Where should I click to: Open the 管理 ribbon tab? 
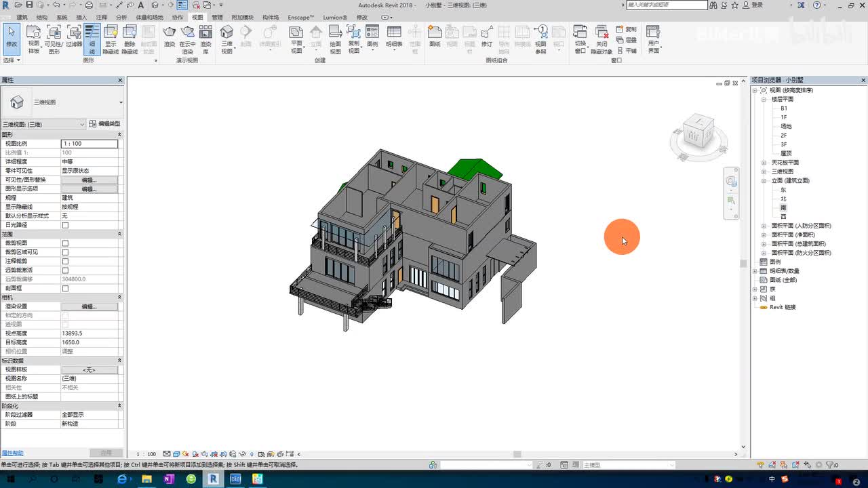pos(217,18)
